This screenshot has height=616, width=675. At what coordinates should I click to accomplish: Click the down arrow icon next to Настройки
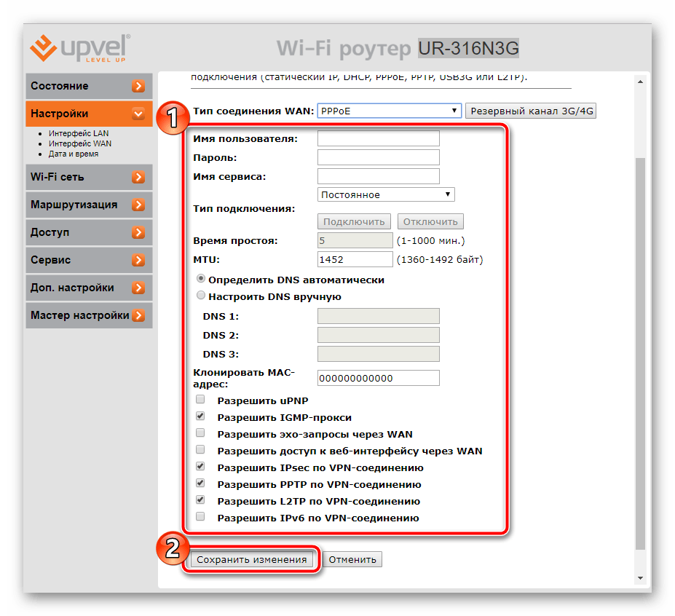138,114
